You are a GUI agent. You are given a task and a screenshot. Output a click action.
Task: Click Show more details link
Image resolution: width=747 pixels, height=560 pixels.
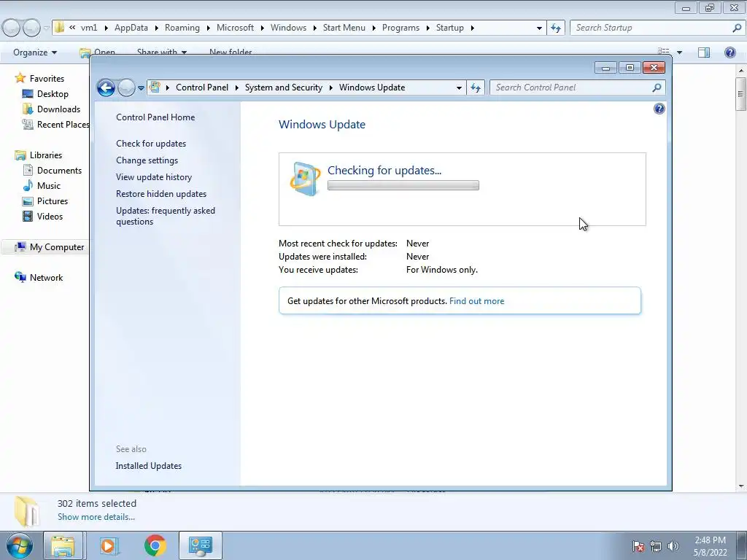point(96,517)
